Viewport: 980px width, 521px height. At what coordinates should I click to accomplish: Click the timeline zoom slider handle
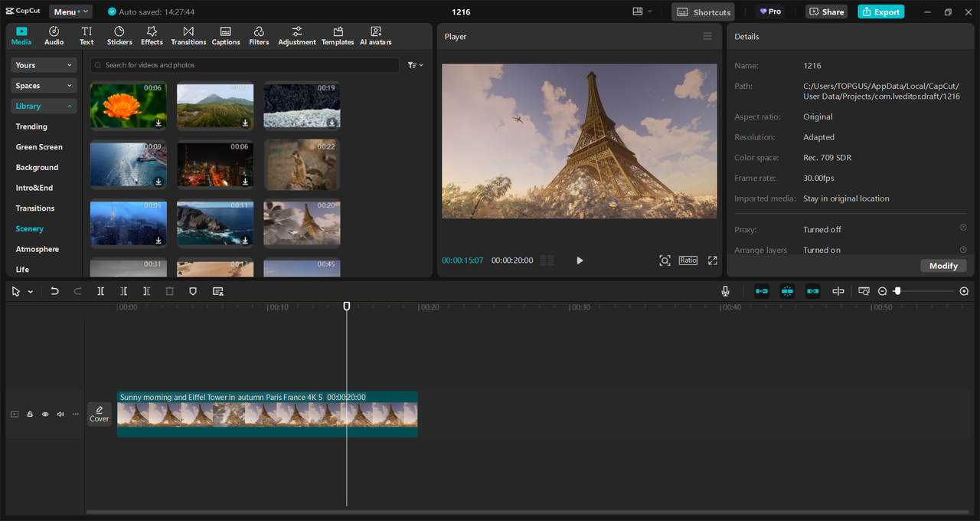tap(897, 291)
